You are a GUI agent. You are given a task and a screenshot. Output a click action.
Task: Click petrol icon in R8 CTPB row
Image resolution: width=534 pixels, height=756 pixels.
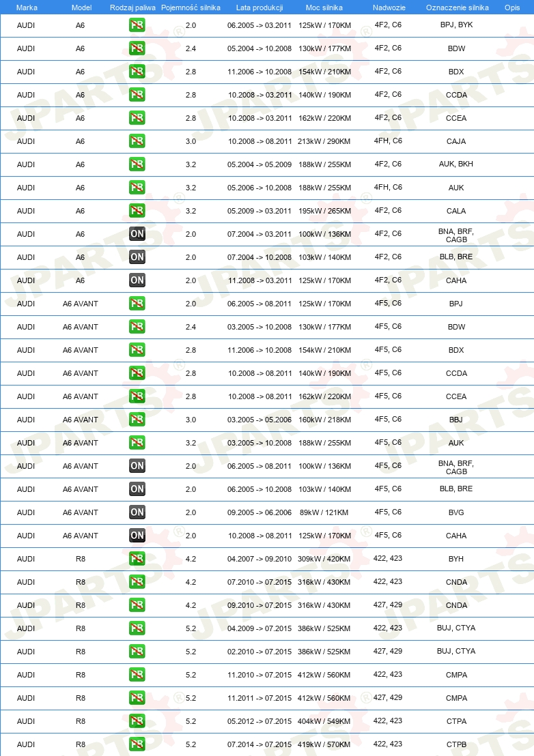pyautogui.click(x=137, y=744)
